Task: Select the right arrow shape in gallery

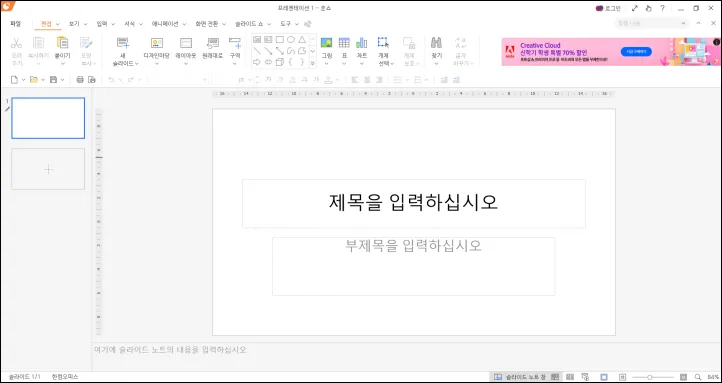Action: (x=257, y=62)
